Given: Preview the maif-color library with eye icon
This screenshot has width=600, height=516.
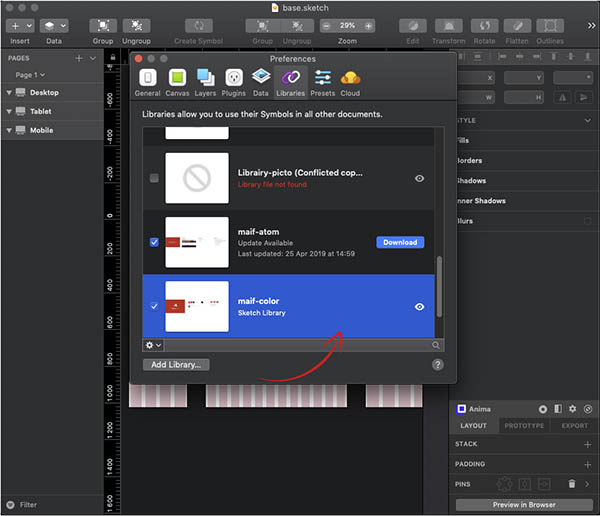Looking at the screenshot, I should click(419, 307).
